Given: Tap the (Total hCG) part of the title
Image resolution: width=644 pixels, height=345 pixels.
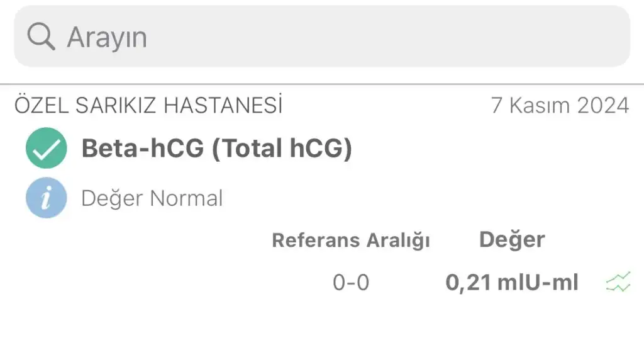Looking at the screenshot, I should pos(282,149).
